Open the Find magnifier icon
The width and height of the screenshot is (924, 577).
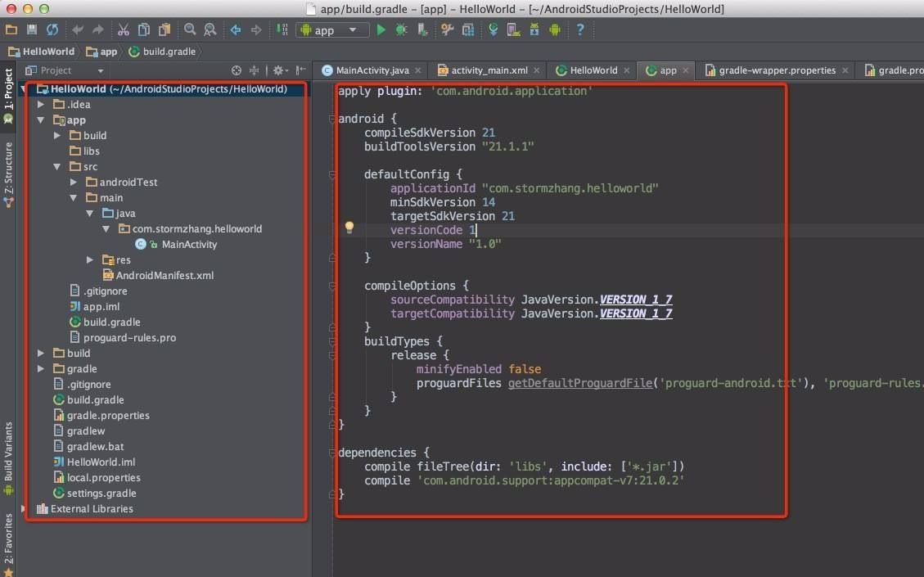point(190,29)
